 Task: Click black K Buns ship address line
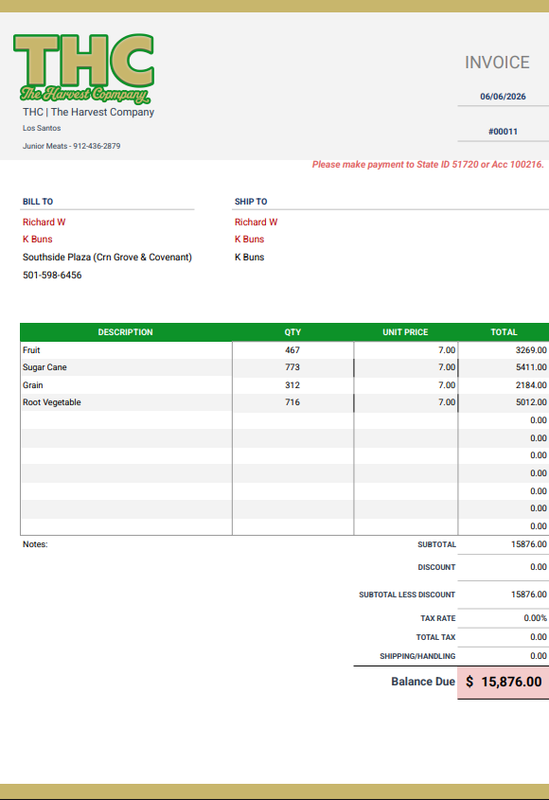click(x=249, y=257)
